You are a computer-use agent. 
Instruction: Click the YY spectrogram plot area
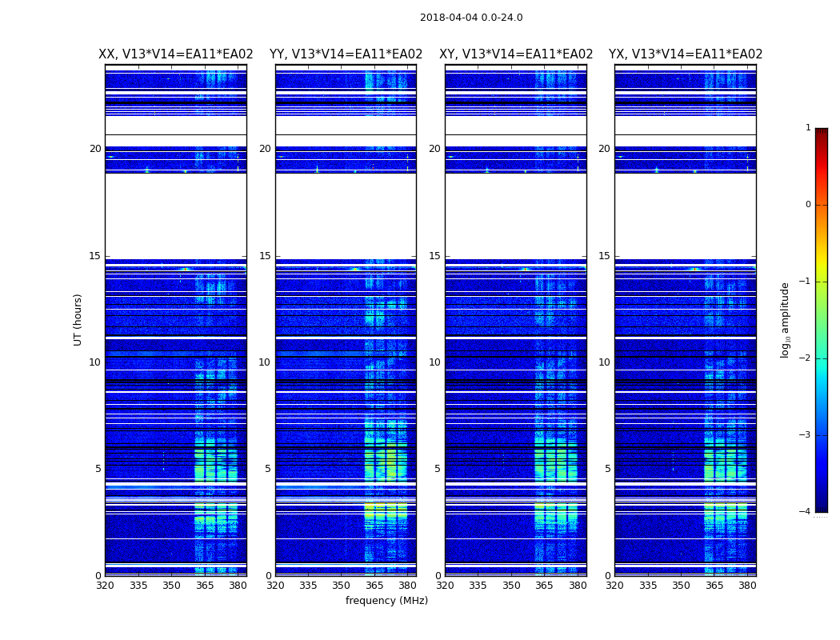tap(346, 320)
